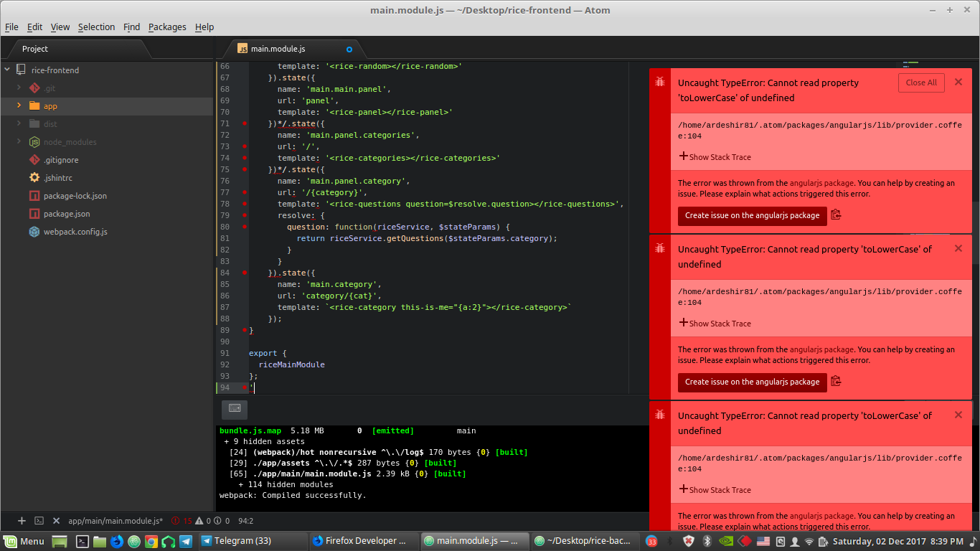
Task: Open angularjs package link in third notification
Action: pos(821,516)
